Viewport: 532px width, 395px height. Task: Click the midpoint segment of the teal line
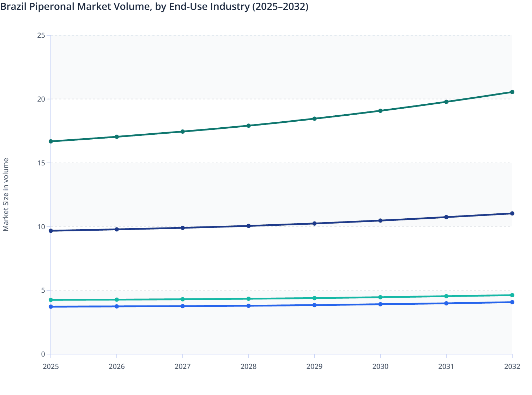[282, 122]
